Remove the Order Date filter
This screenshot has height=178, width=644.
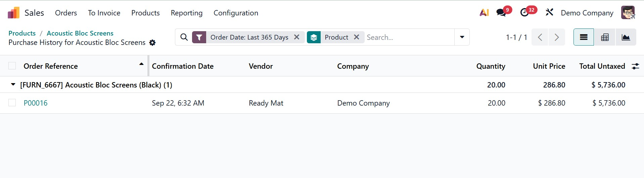(297, 37)
